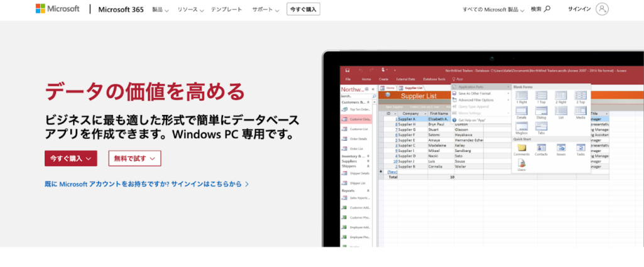Click the search magnifier icon beside 検索

coord(547,9)
